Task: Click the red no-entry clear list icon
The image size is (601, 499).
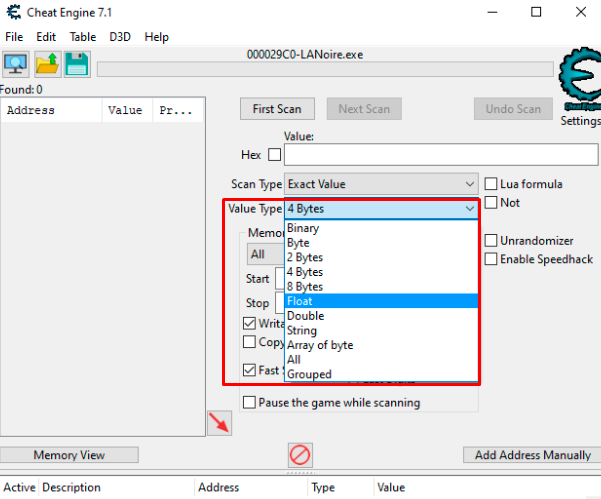Action: click(300, 455)
